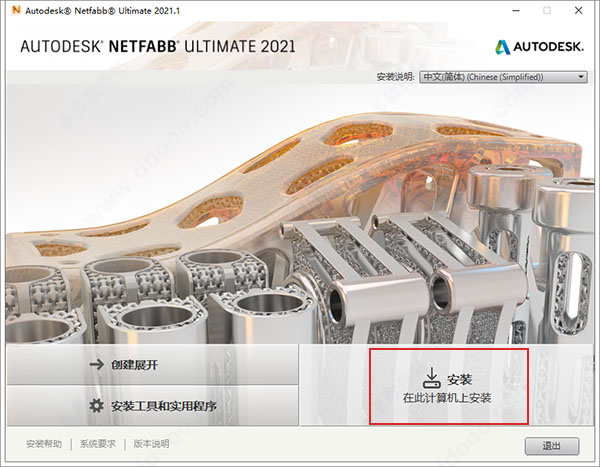Click the arrow icon next to 创建展开
The image size is (600, 467).
[96, 364]
